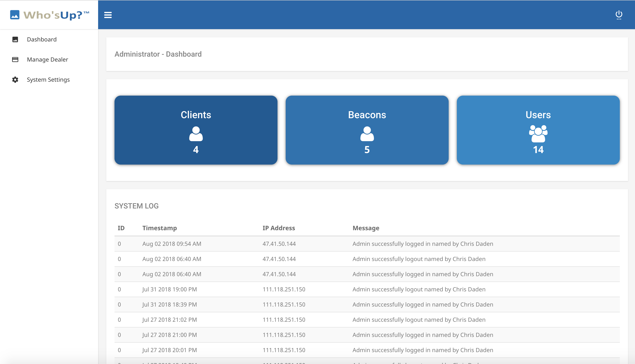This screenshot has width=635, height=364.
Task: Click the Timestamp column header
Action: (159, 228)
